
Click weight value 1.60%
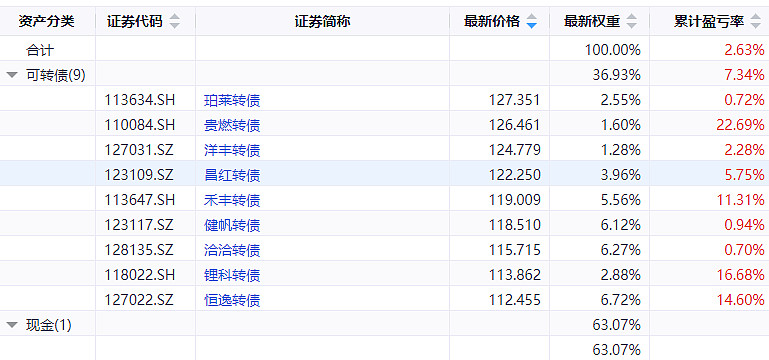click(620, 125)
